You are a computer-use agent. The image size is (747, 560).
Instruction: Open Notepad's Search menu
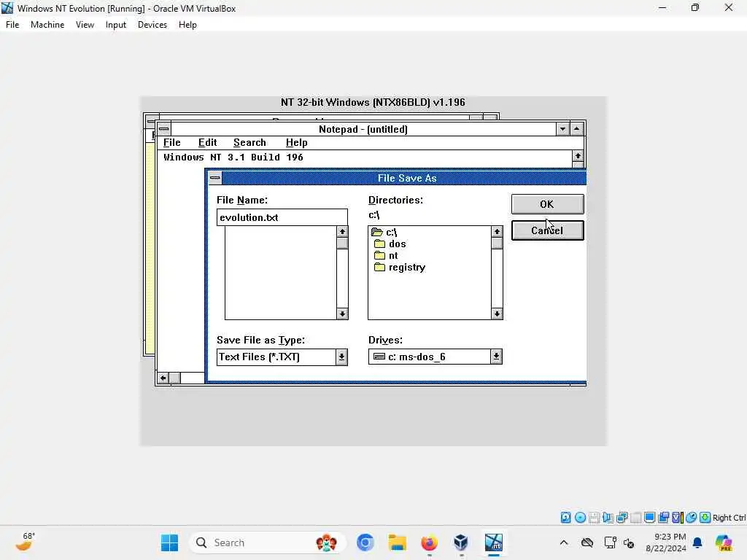pyautogui.click(x=249, y=142)
